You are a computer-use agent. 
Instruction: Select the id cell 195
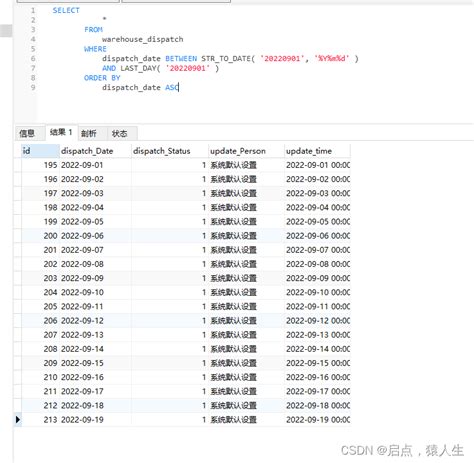click(x=40, y=165)
